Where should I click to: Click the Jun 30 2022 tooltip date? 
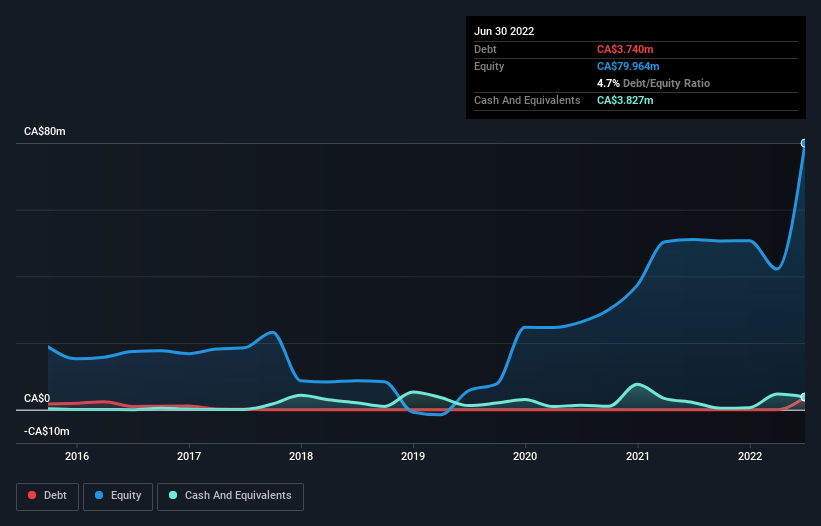tap(504, 31)
